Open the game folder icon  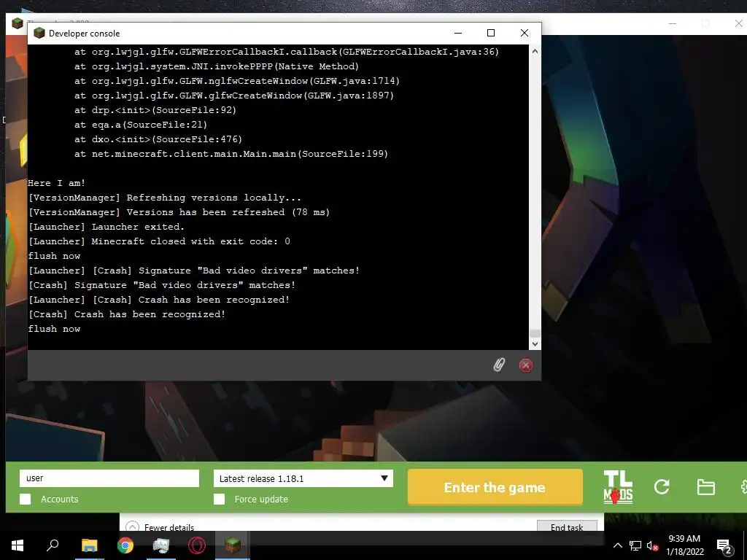pyautogui.click(x=705, y=487)
